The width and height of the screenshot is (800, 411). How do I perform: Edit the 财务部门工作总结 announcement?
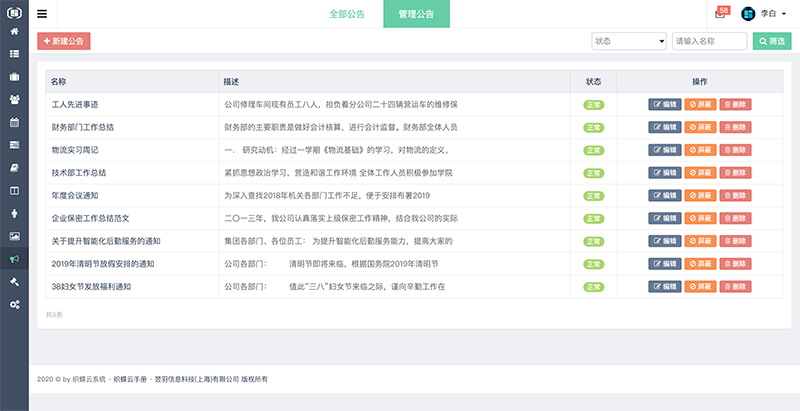tap(665, 127)
